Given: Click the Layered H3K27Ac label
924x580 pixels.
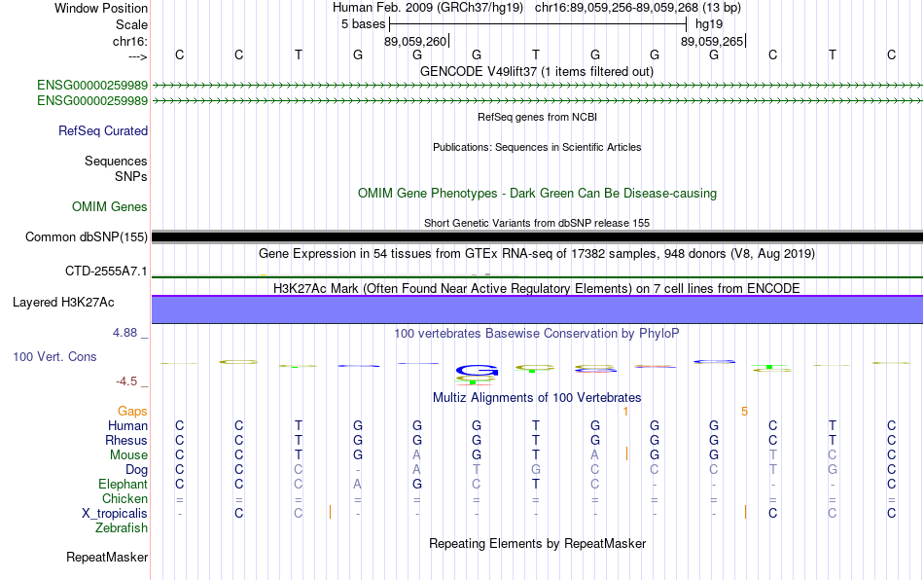Looking at the screenshot, I should click(63, 303).
